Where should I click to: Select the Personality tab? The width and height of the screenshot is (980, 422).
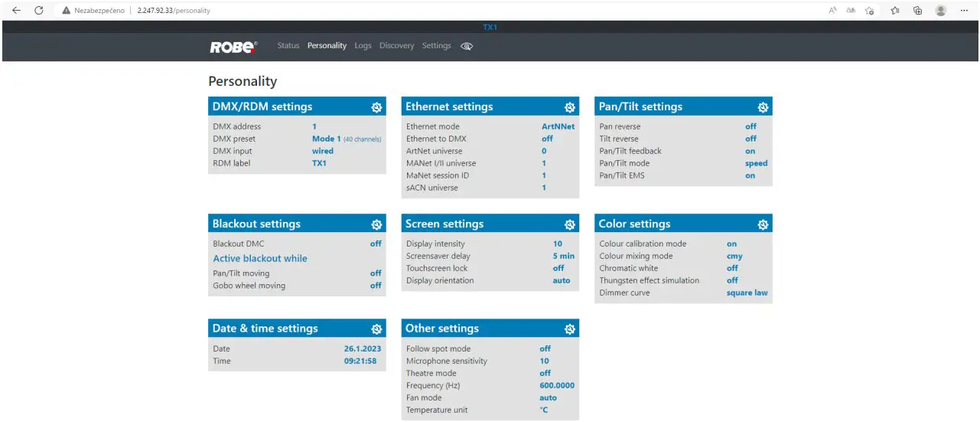coord(327,46)
